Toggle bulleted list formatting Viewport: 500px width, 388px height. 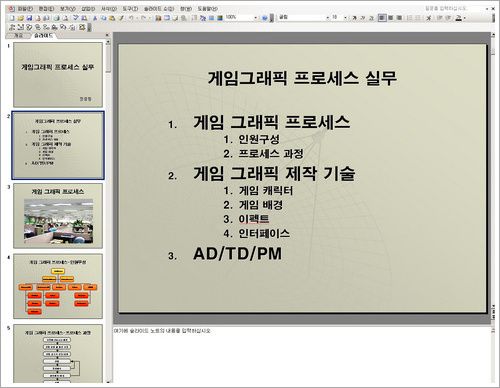pyautogui.click(x=418, y=18)
